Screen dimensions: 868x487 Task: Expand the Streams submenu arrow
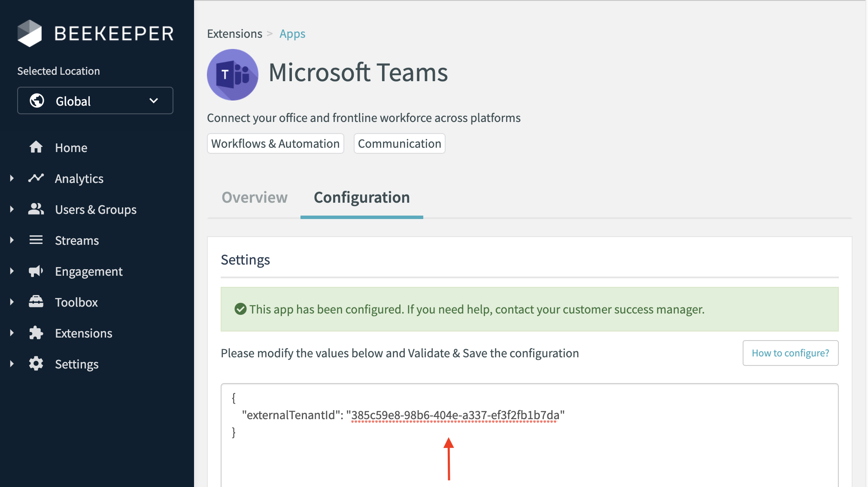12,240
